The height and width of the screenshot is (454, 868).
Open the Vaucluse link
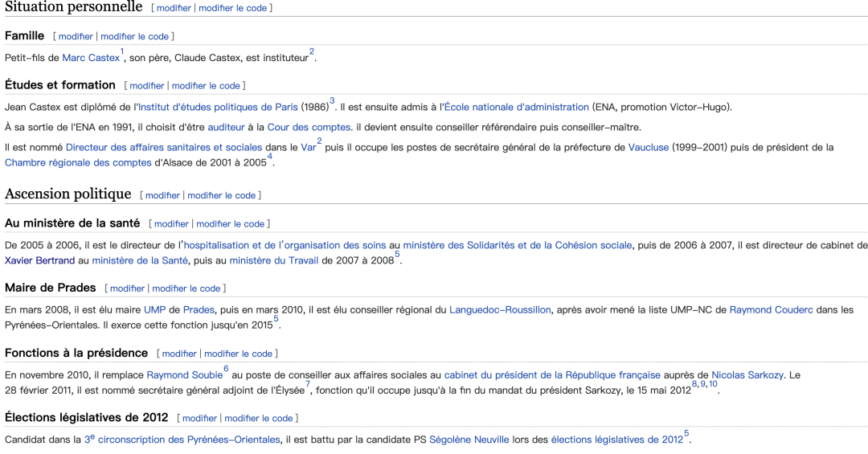coord(649,147)
